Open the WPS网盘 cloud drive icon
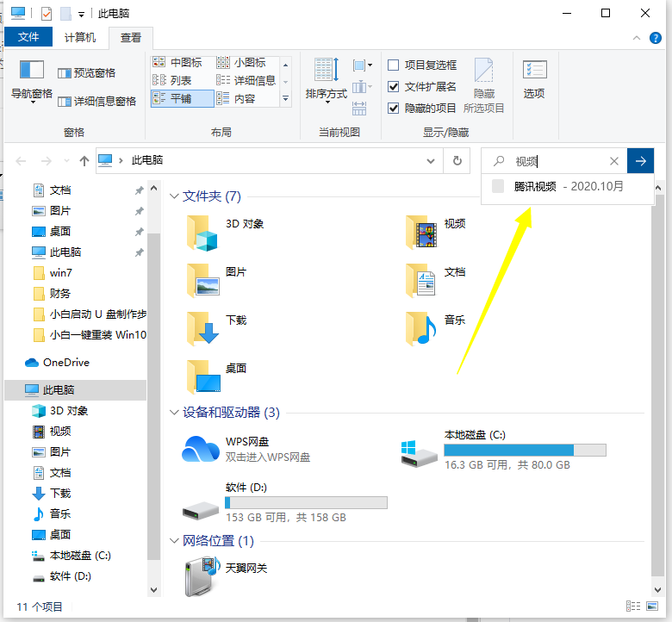This screenshot has height=622, width=672. [202, 449]
